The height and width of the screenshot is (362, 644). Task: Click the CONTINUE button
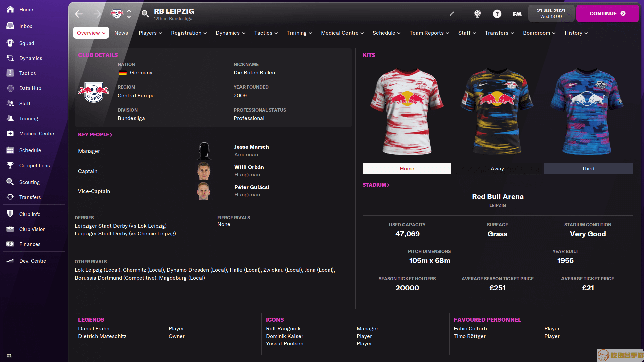click(x=608, y=13)
